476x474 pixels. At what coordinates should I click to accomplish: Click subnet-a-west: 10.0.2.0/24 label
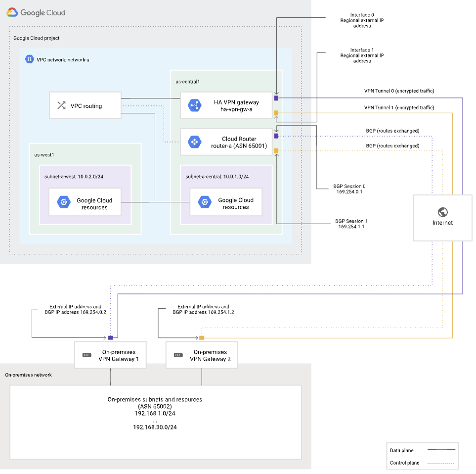(x=74, y=177)
